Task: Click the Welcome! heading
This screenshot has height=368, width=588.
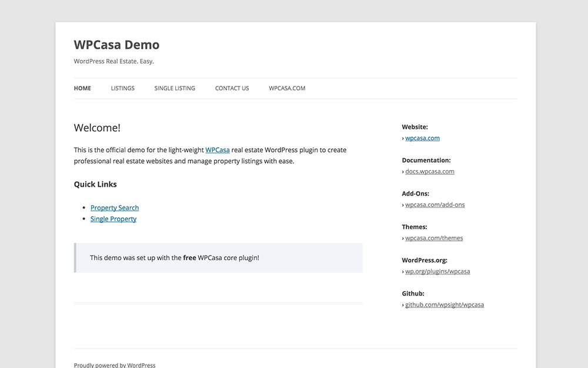Action: tap(97, 128)
